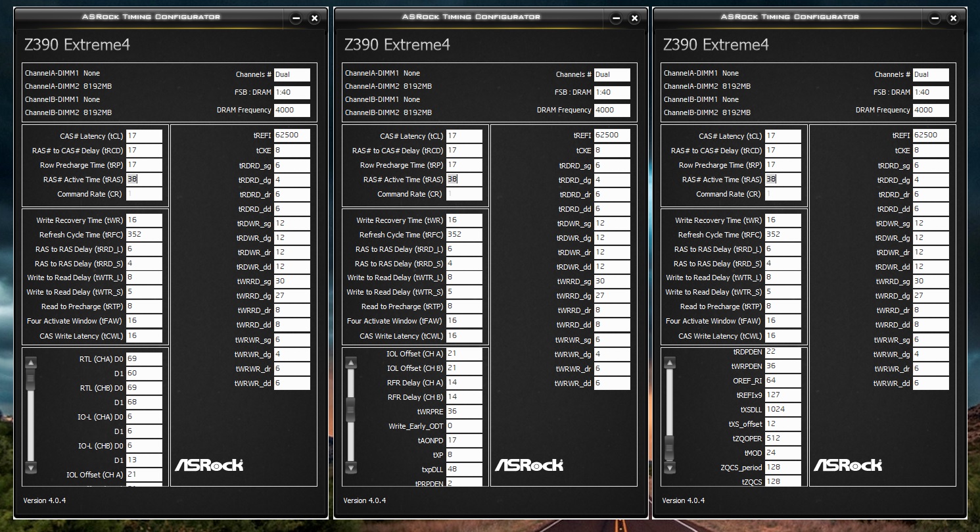Image resolution: width=980 pixels, height=532 pixels.
Task: Select the IOL Offset (CH B) value field
Action: point(464,368)
